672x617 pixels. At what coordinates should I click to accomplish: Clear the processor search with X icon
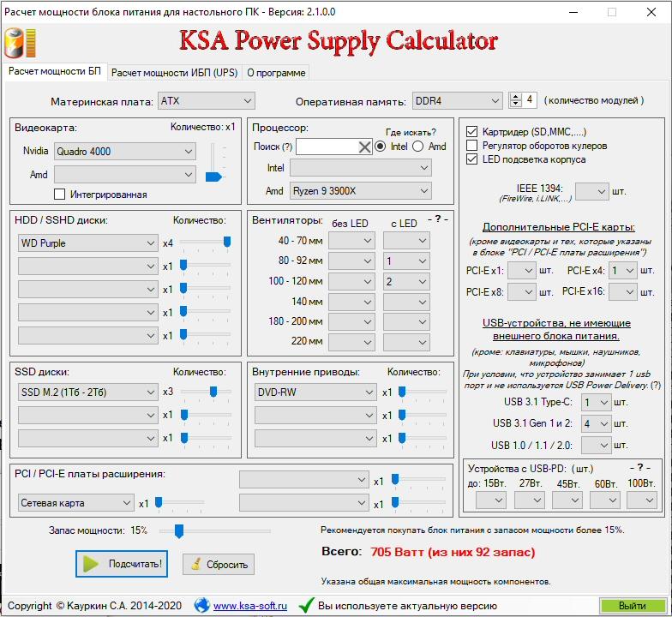364,147
